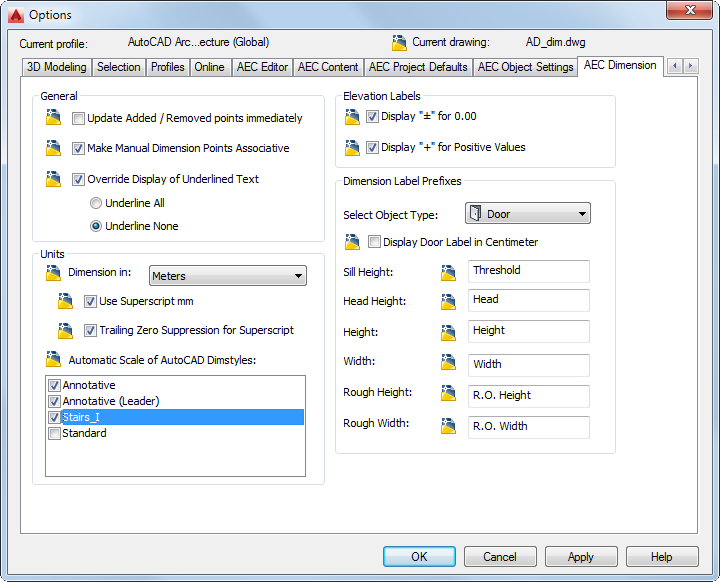Click drawing icon beside Display ± for 0.00

click(x=352, y=117)
